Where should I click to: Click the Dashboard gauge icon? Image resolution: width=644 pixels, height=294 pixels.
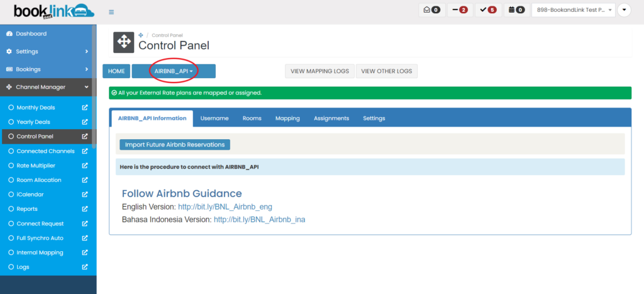[9, 34]
